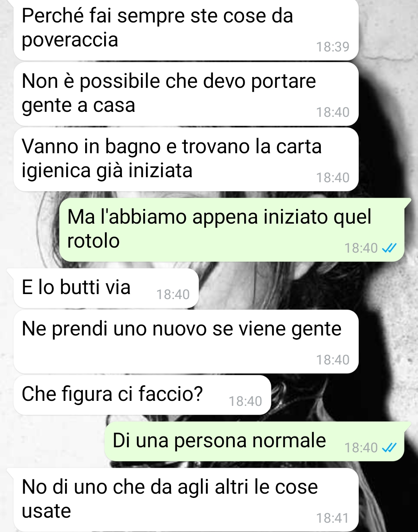The width and height of the screenshot is (418, 532).
Task: Tap the 18:39 timestamp on first message
Action: (x=333, y=47)
